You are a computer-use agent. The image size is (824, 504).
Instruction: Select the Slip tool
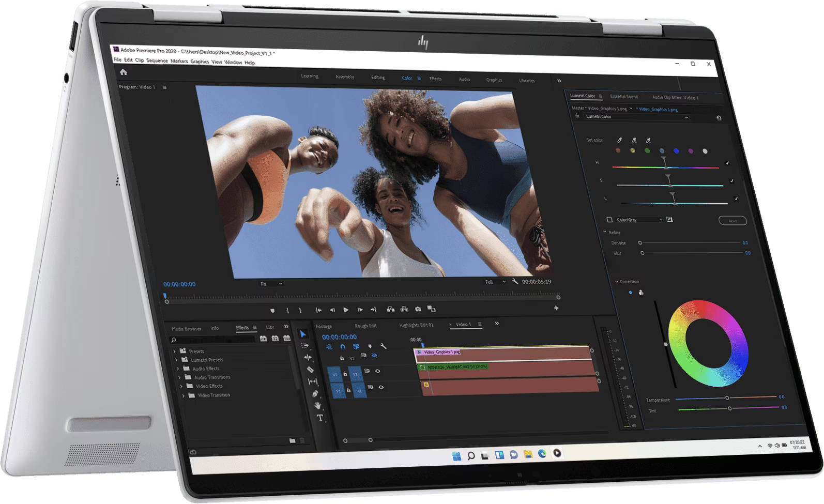point(312,381)
